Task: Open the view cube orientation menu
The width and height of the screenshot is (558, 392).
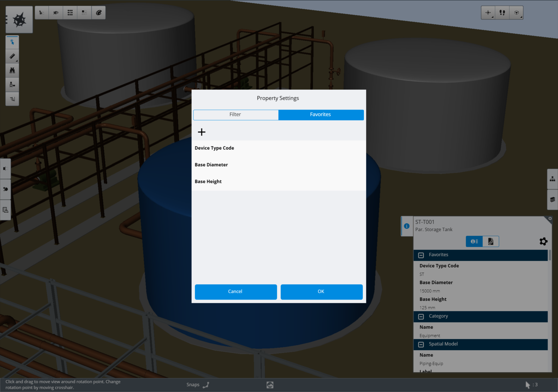Action: pyautogui.click(x=516, y=13)
